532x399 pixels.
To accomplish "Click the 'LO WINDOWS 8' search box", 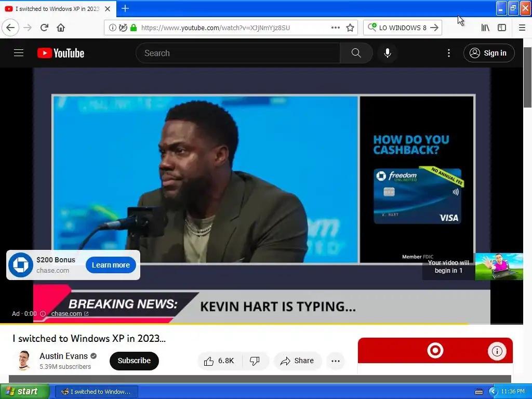I will (403, 28).
